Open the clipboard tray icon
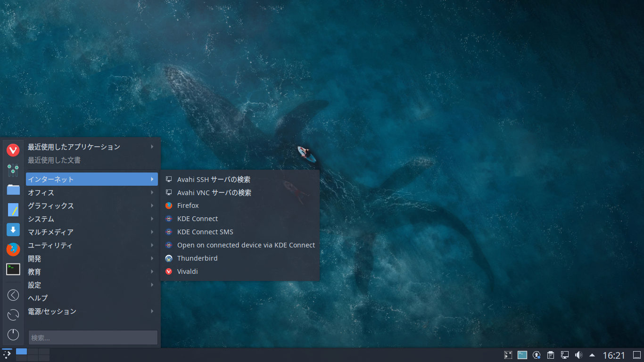The height and width of the screenshot is (362, 644). (551, 355)
